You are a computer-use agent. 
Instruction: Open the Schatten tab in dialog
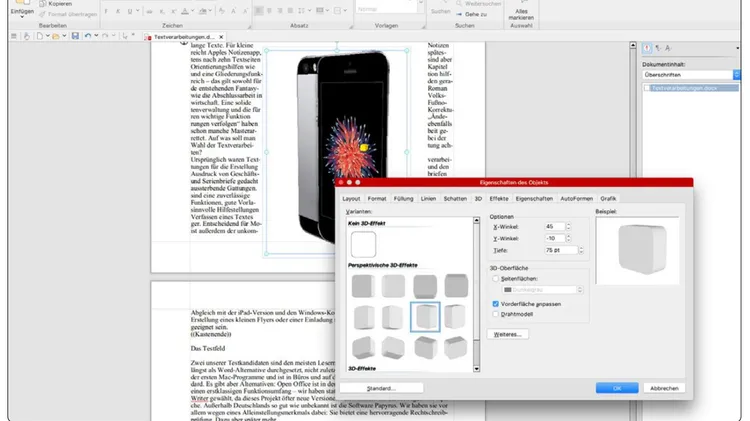pyautogui.click(x=455, y=199)
